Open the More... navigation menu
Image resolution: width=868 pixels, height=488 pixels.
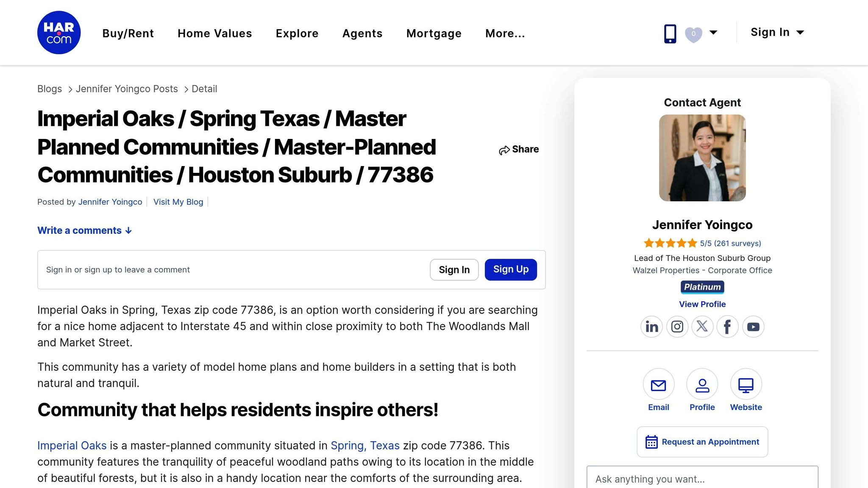tap(505, 33)
